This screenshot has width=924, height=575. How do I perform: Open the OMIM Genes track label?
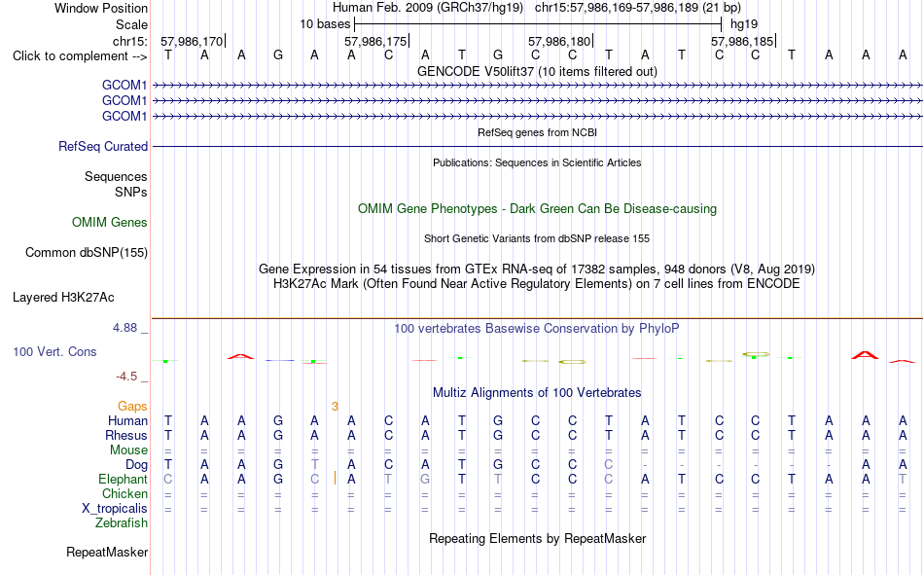pyautogui.click(x=110, y=223)
